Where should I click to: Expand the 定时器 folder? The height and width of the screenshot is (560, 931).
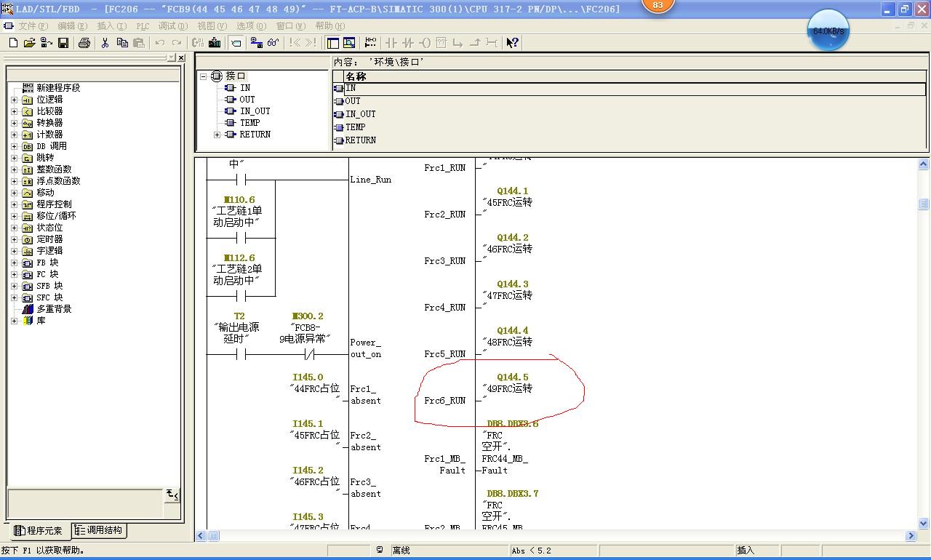pyautogui.click(x=14, y=239)
